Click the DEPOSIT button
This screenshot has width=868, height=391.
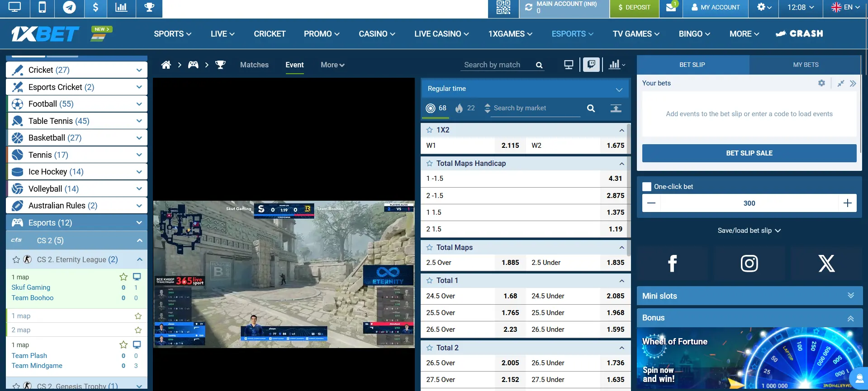click(634, 7)
